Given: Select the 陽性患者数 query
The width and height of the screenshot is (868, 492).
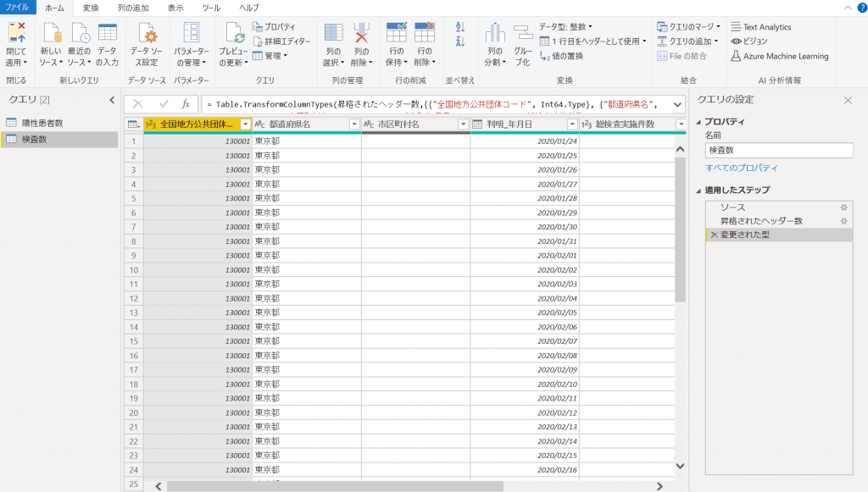Looking at the screenshot, I should (60, 124).
